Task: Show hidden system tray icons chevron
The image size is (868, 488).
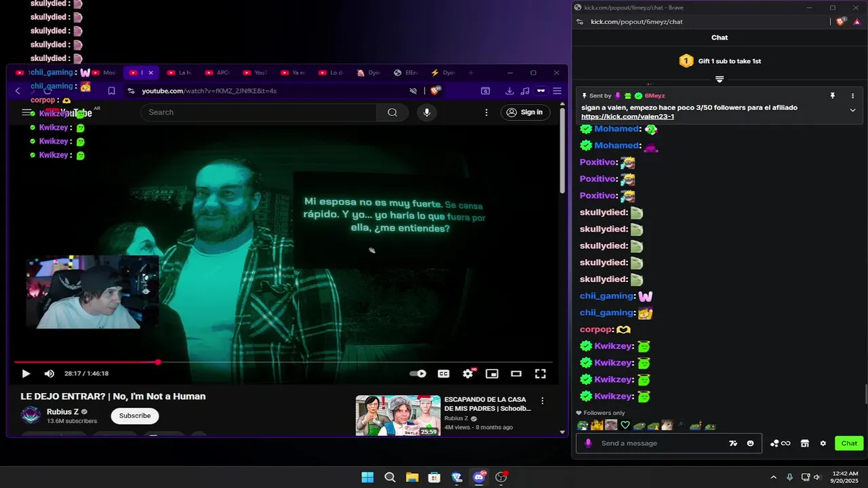Action: [x=773, y=477]
